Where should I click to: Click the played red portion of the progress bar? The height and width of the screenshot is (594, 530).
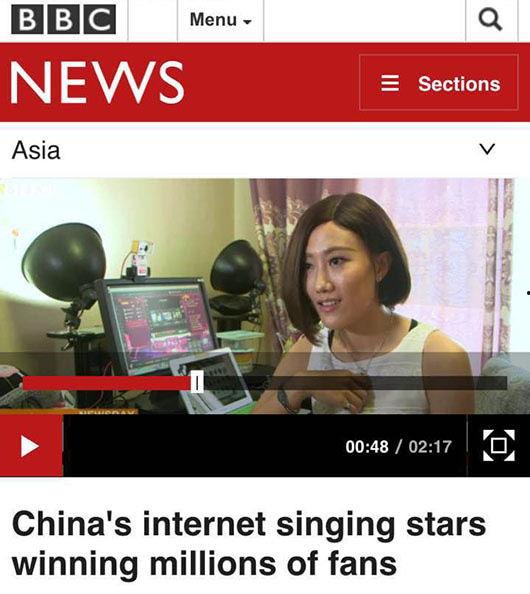[x=107, y=383]
